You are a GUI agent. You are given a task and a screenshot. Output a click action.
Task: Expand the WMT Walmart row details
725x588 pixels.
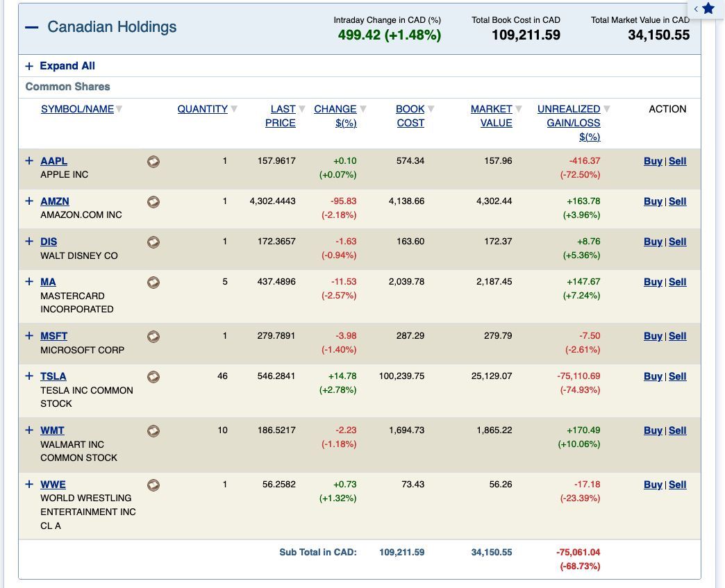(x=29, y=430)
